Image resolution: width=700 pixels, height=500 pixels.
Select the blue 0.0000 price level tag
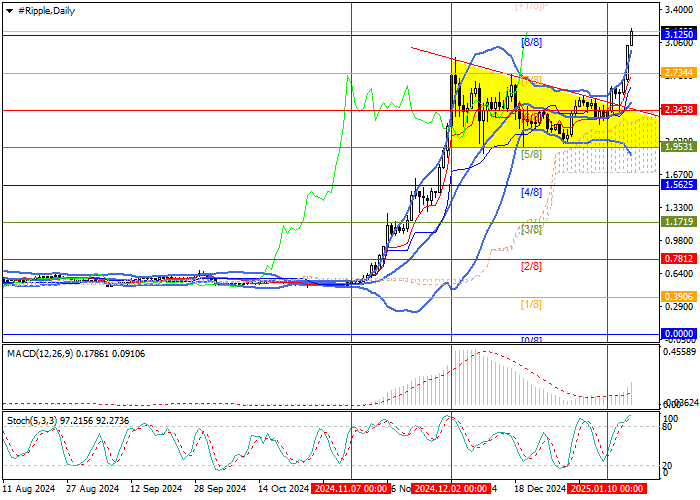tap(678, 334)
